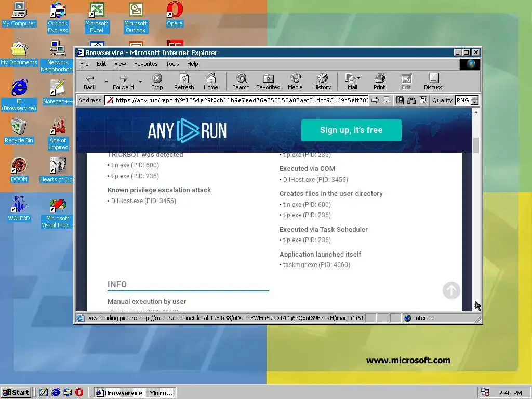Click the scroll-to-top arrow circle
Image resolution: width=532 pixels, height=399 pixels.
451,290
